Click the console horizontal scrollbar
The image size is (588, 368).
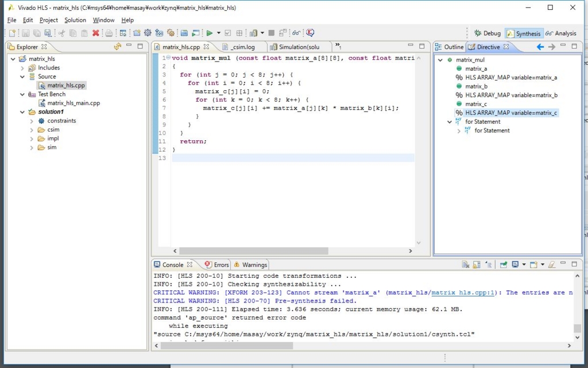(226, 346)
